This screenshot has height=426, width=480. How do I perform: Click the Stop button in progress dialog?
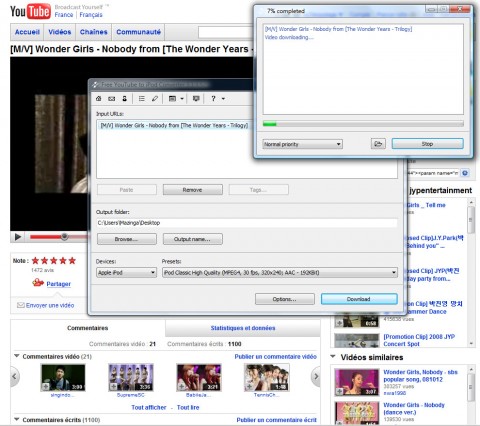pyautogui.click(x=427, y=144)
